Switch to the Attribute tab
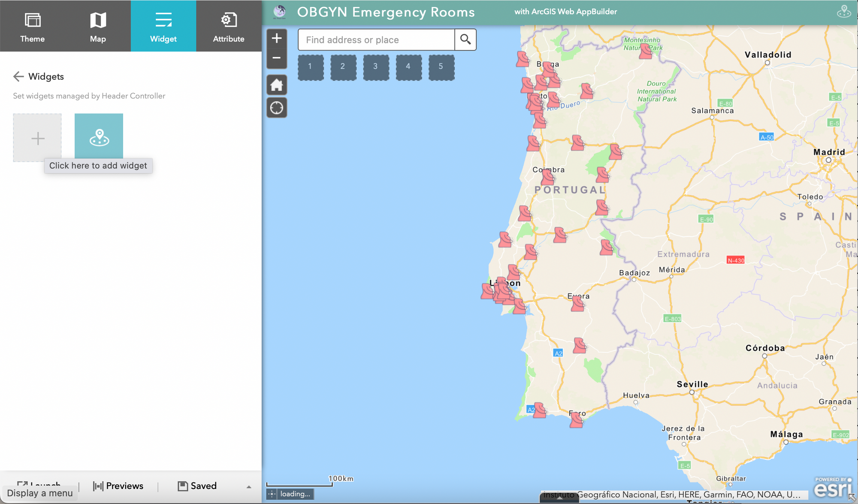Image resolution: width=858 pixels, height=504 pixels. 228,27
